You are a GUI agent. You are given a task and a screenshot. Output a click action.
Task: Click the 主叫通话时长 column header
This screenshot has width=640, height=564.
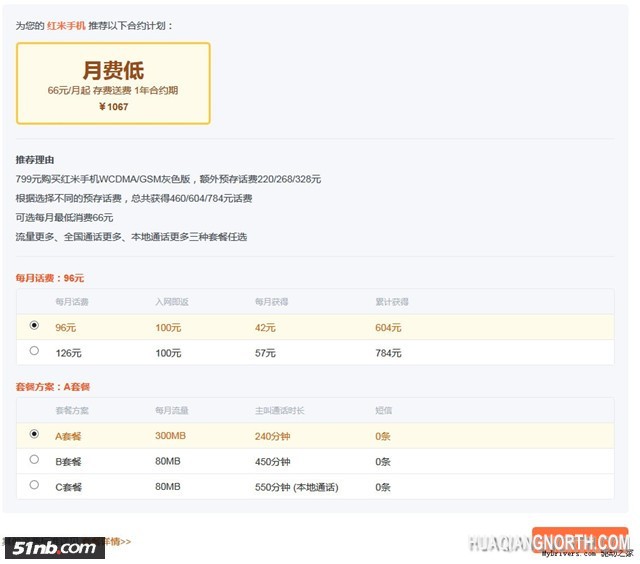(280, 411)
